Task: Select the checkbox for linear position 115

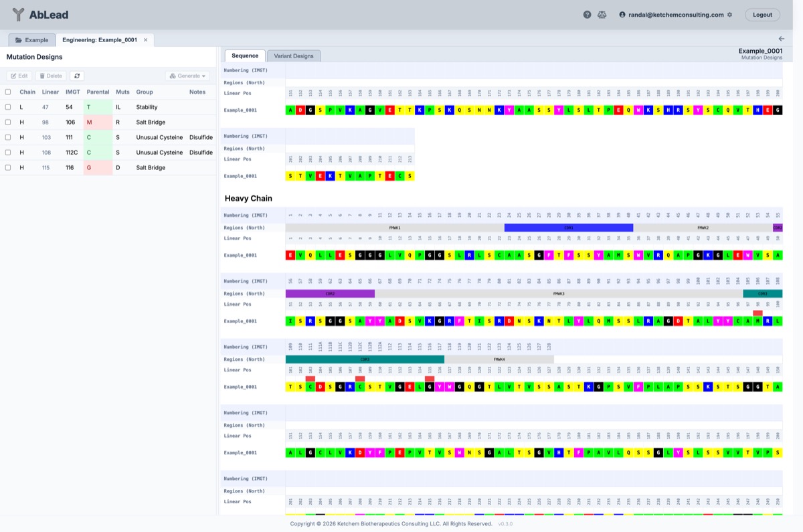Action: tap(8, 168)
